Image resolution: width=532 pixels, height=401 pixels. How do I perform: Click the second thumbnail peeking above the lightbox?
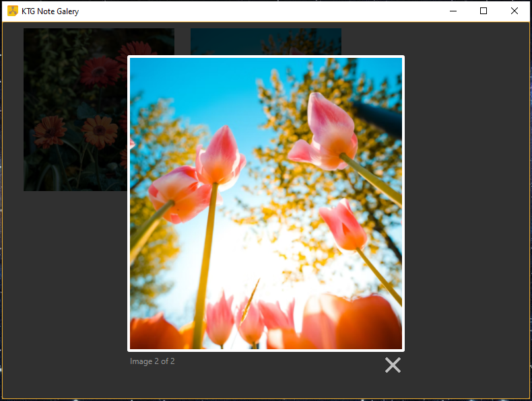(x=265, y=41)
